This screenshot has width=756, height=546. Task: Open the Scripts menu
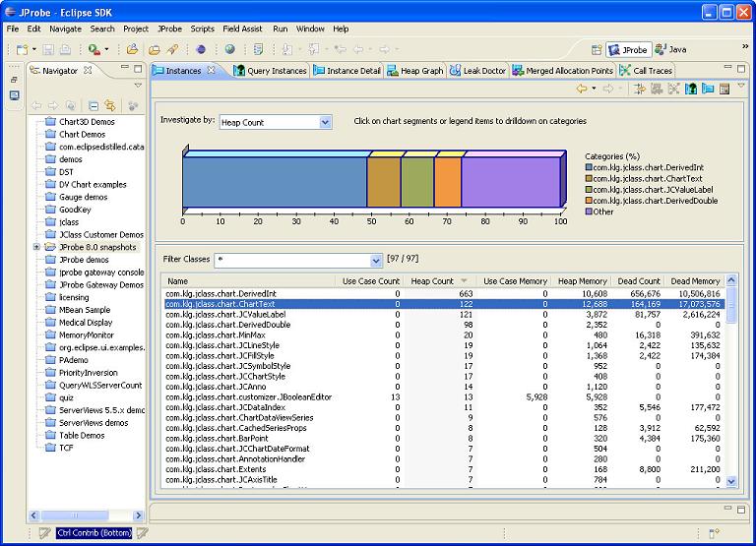(202, 29)
